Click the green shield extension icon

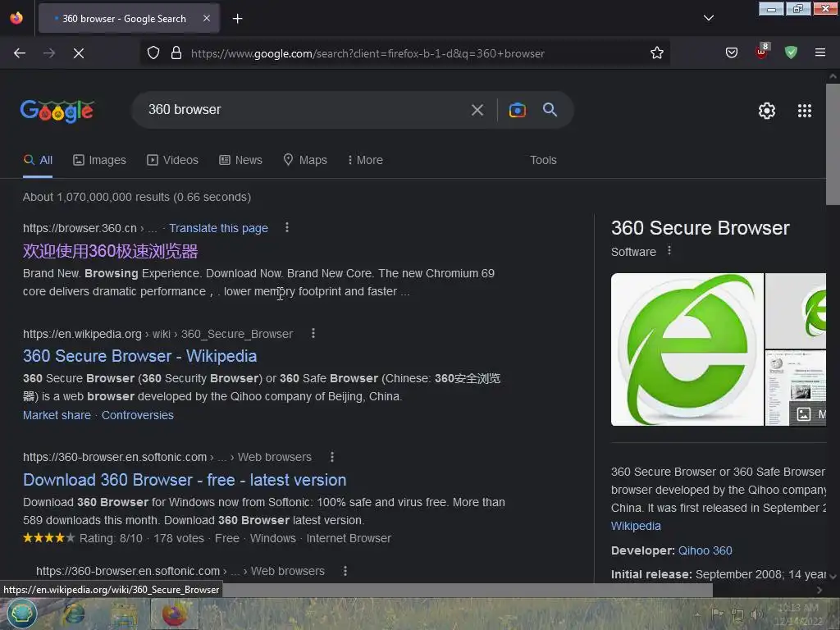pos(791,52)
